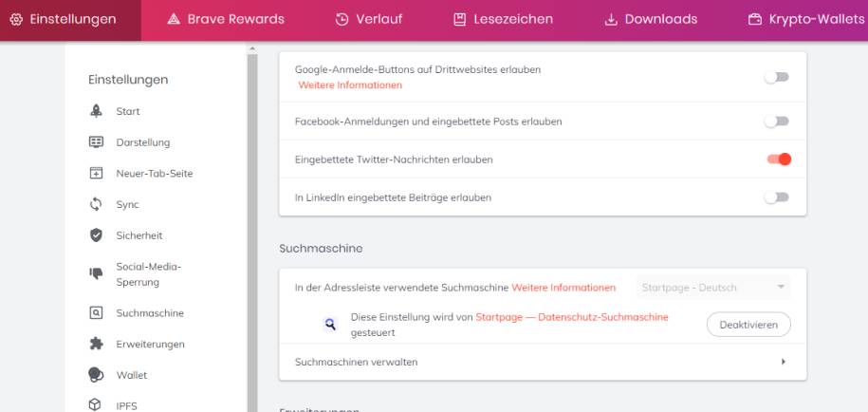
Task: Open the Lesezeichen tab
Action: [x=503, y=20]
